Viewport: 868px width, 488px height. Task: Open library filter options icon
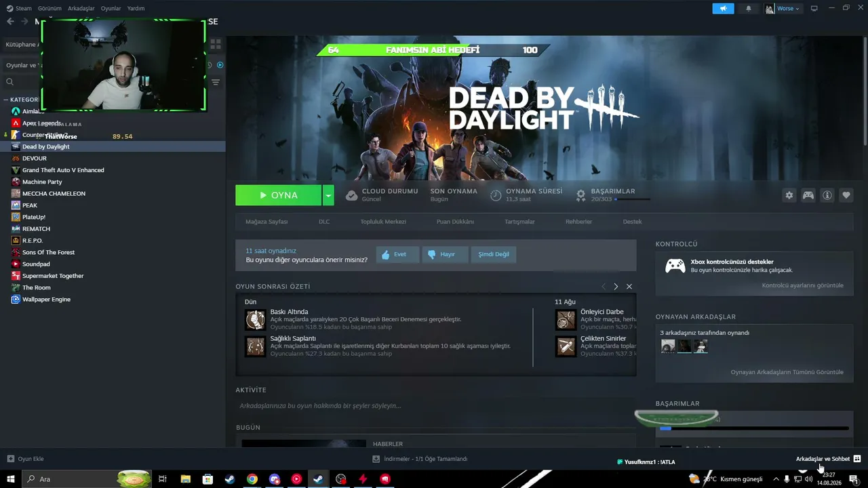coord(216,82)
